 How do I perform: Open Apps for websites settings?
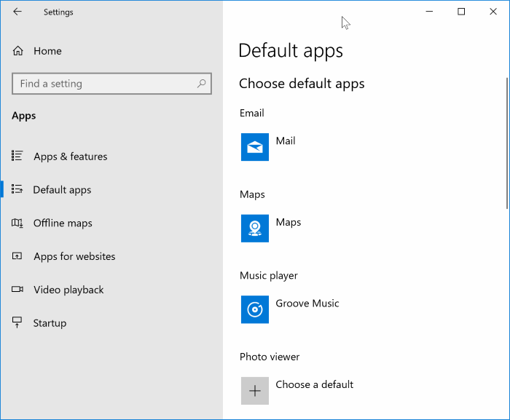(x=74, y=256)
